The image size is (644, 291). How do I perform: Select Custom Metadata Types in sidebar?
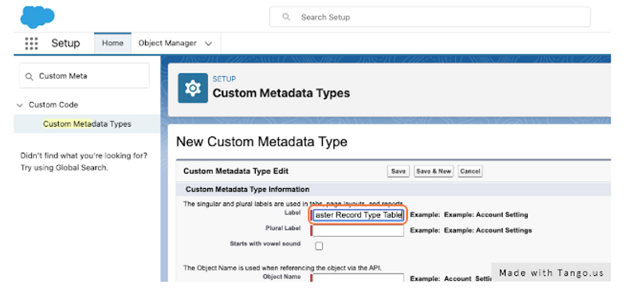pos(87,124)
